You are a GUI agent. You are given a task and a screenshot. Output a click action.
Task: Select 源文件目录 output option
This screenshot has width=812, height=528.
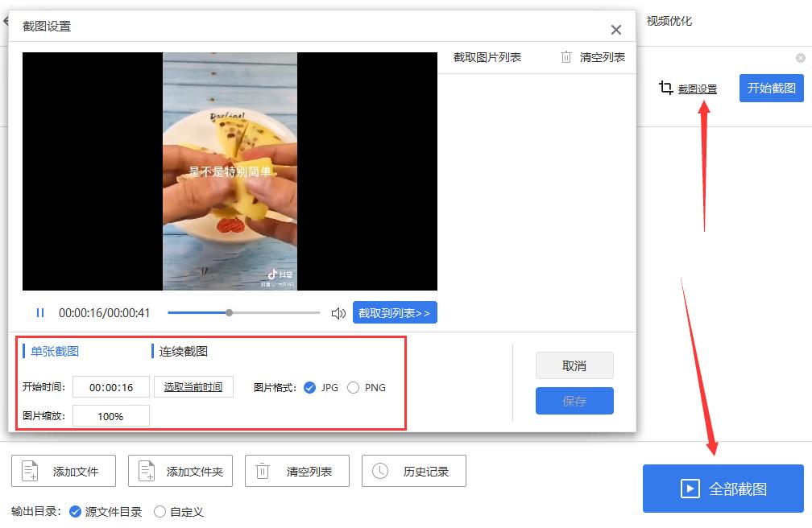point(75,512)
